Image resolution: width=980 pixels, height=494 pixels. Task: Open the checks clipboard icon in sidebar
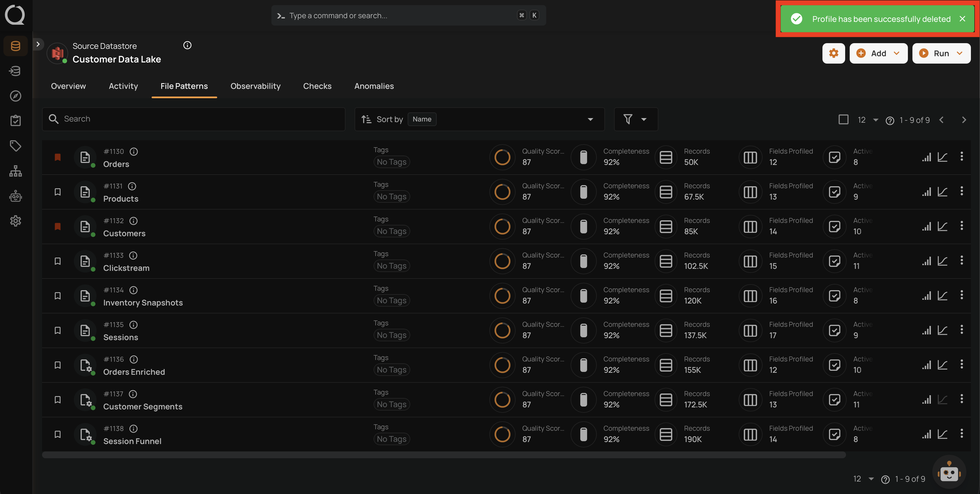pos(16,121)
